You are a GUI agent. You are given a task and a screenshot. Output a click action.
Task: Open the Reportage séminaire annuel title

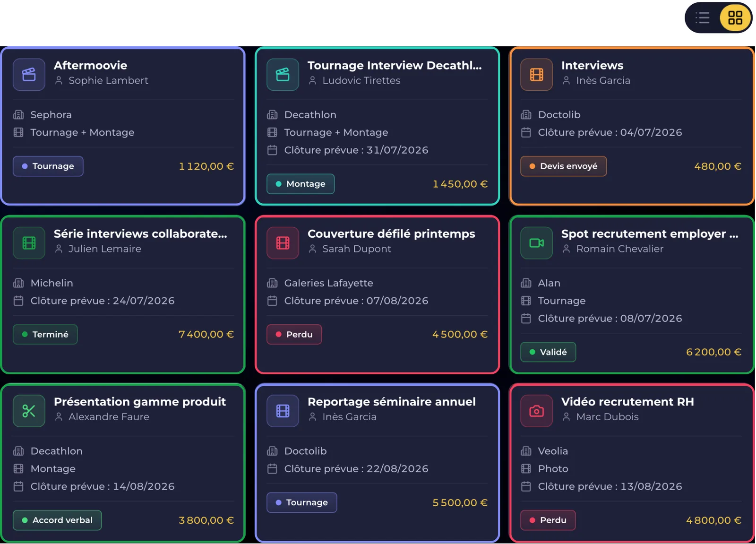tap(392, 402)
